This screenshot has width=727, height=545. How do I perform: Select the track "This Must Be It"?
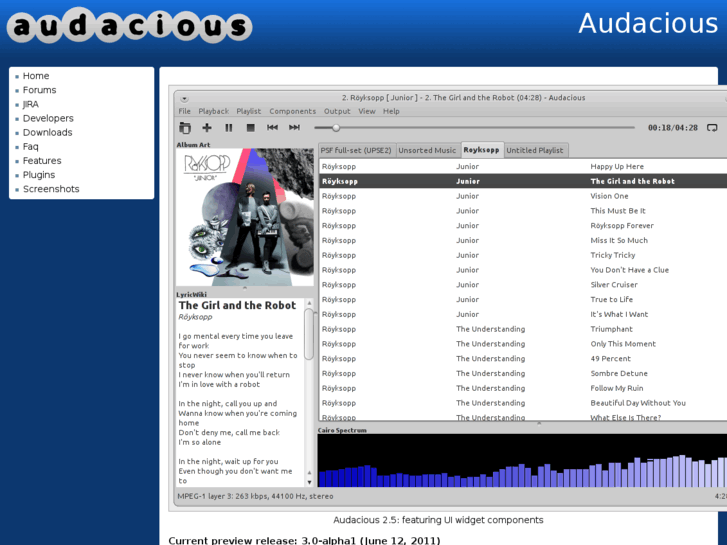(523, 211)
